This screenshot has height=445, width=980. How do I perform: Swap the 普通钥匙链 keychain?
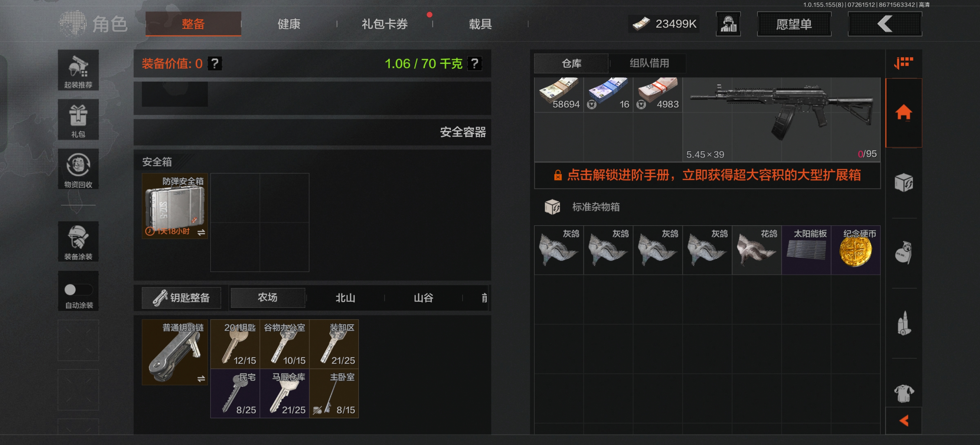click(x=201, y=379)
